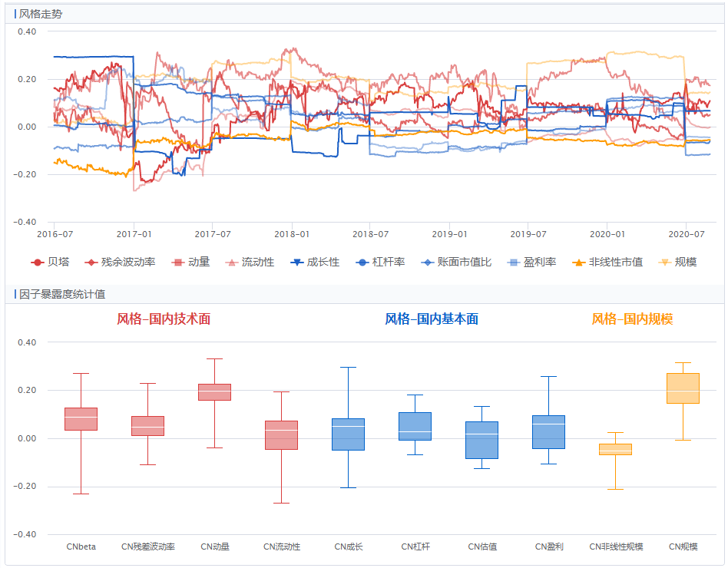Screen dimensions: 728x568
Task: Click the 残余波动率 diamond legend icon
Action: [x=91, y=263]
